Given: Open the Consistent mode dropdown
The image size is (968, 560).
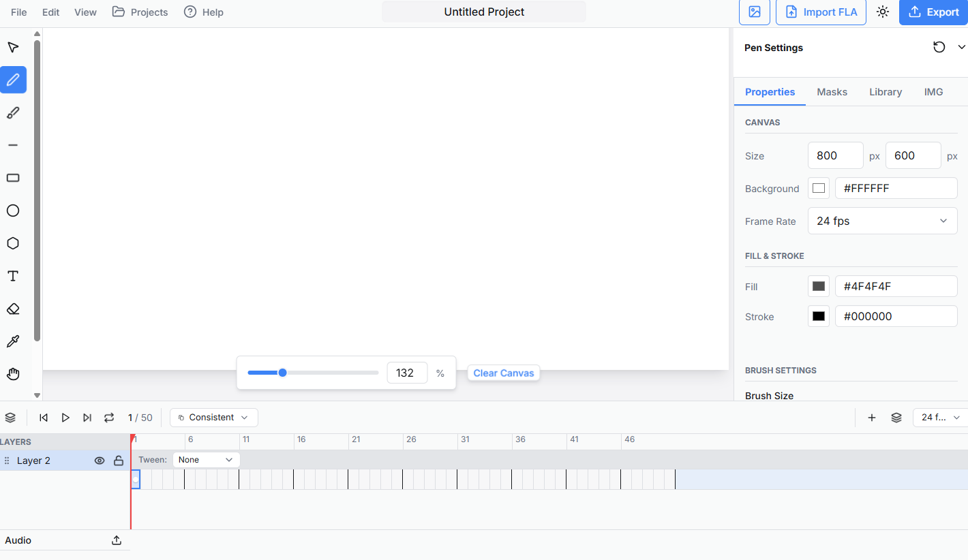Looking at the screenshot, I should coord(214,418).
